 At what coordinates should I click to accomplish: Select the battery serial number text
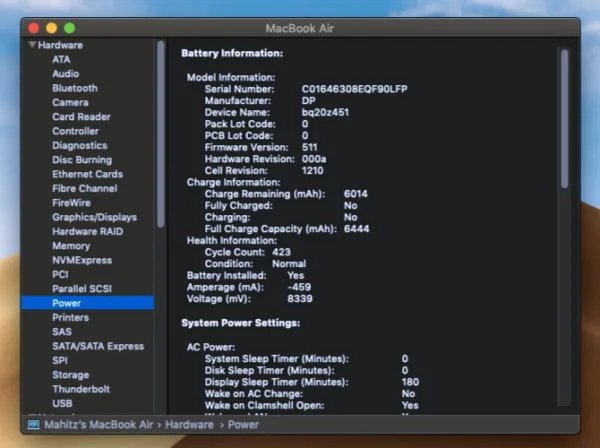[354, 89]
